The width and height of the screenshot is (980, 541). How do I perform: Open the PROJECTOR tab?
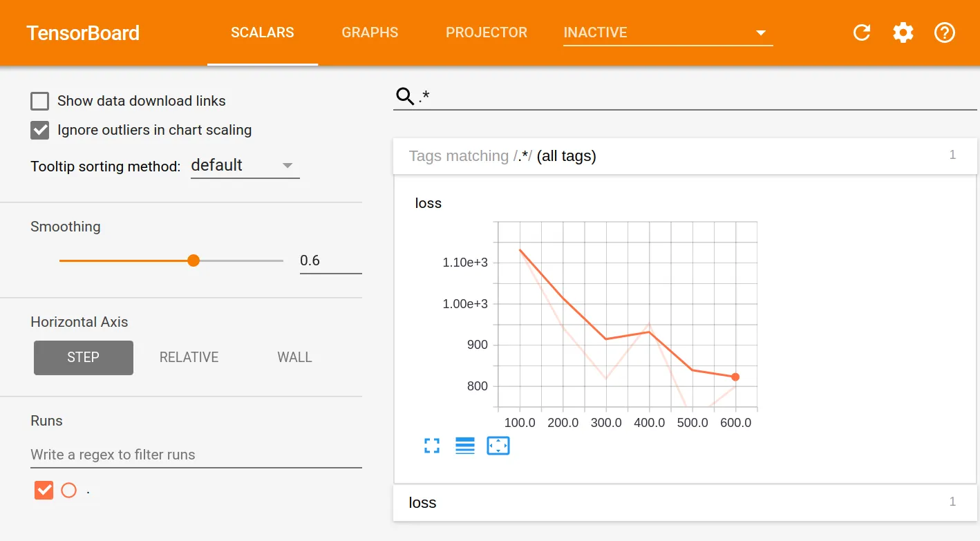coord(487,32)
